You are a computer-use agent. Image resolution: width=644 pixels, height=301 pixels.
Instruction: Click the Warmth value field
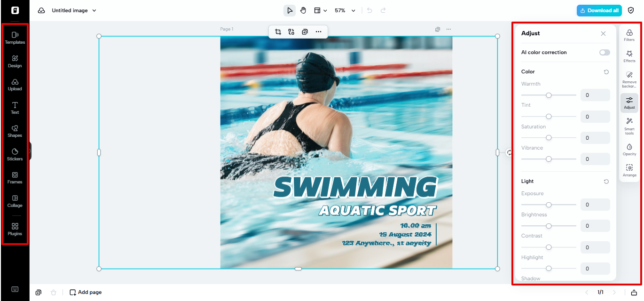(x=595, y=95)
